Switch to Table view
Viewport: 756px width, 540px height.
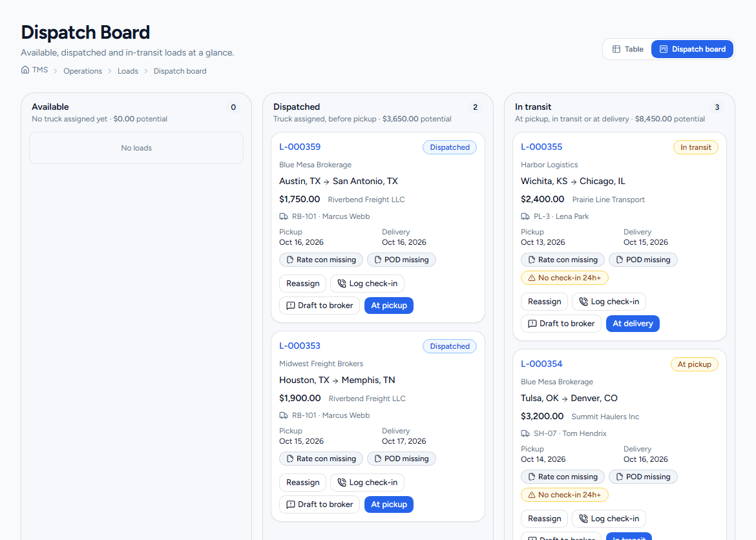click(628, 49)
